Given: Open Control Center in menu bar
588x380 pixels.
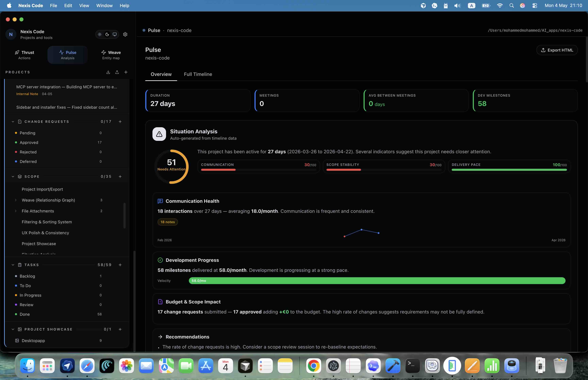Looking at the screenshot, I should point(534,5).
